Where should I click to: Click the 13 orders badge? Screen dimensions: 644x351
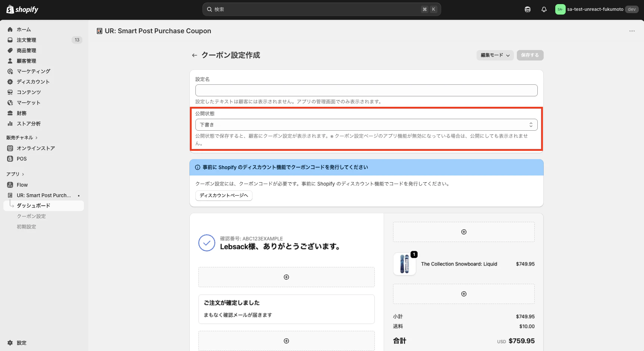tap(77, 40)
